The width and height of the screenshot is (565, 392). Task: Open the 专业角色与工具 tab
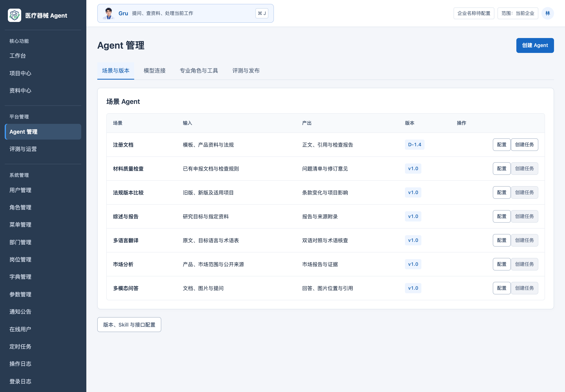[199, 71]
